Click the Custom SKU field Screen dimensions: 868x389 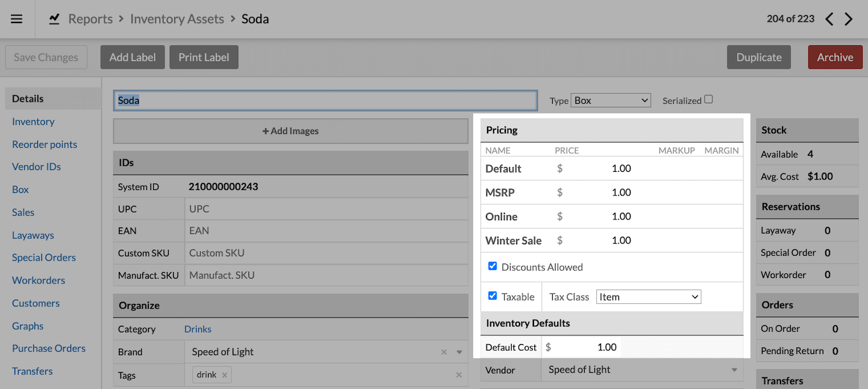[x=326, y=253]
